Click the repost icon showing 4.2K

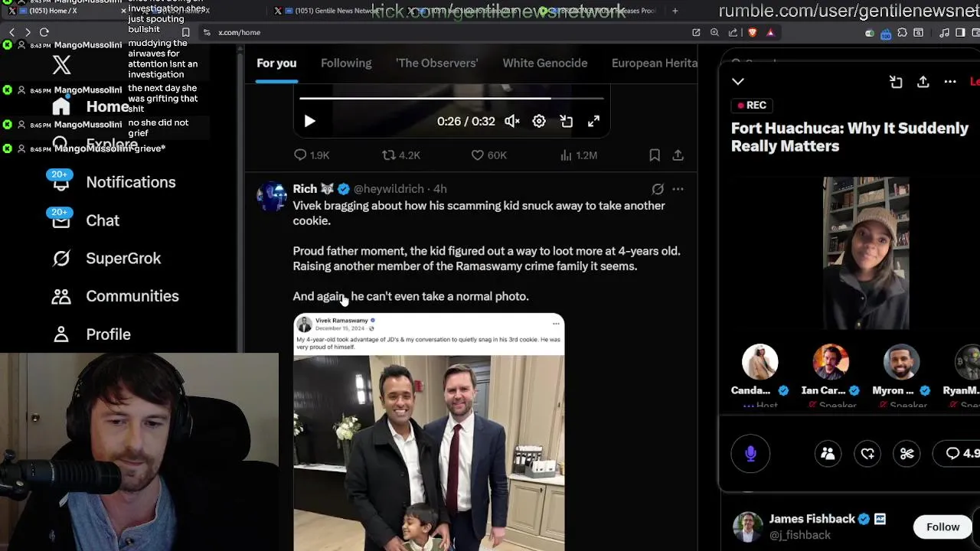click(389, 155)
